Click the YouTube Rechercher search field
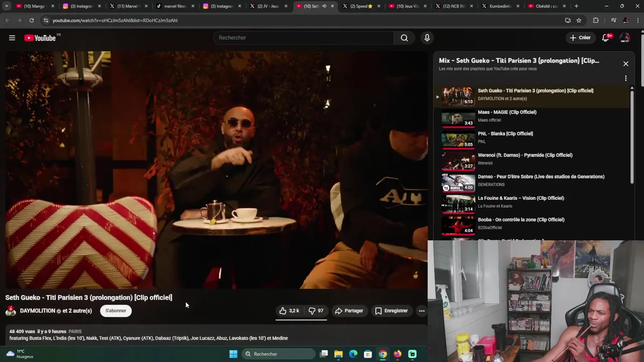 pos(303,38)
